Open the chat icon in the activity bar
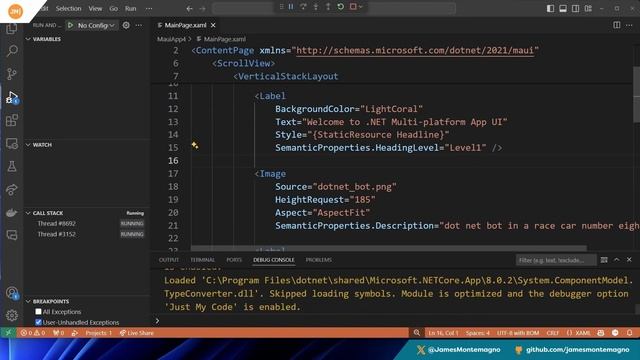The image size is (640, 360). click(x=12, y=235)
